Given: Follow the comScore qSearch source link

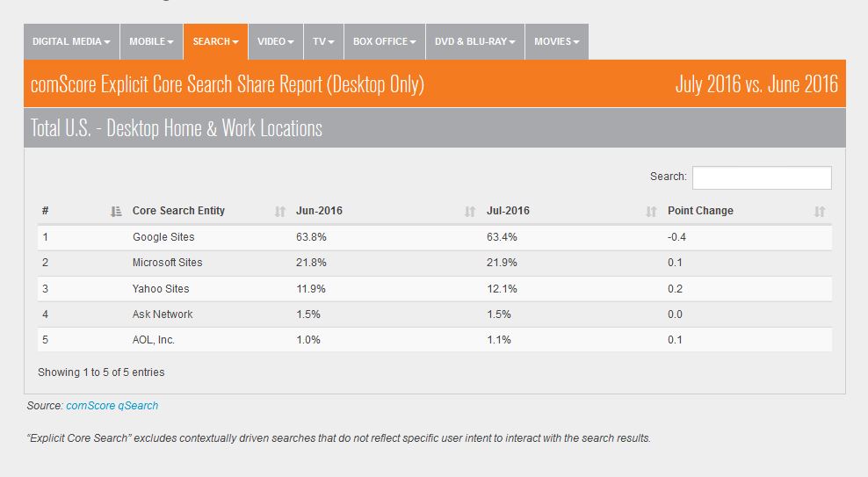Looking at the screenshot, I should coord(112,406).
